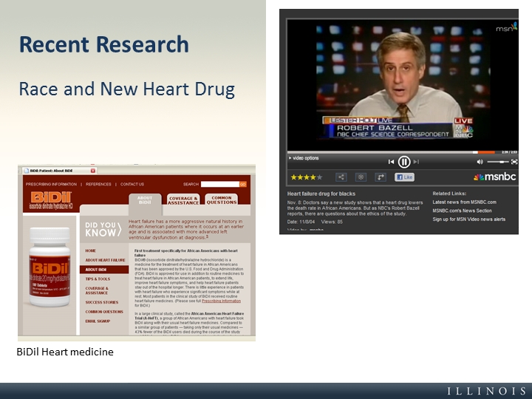532x399 pixels.
Task: Click the BiDil bottle image
Action: (x=50, y=267)
